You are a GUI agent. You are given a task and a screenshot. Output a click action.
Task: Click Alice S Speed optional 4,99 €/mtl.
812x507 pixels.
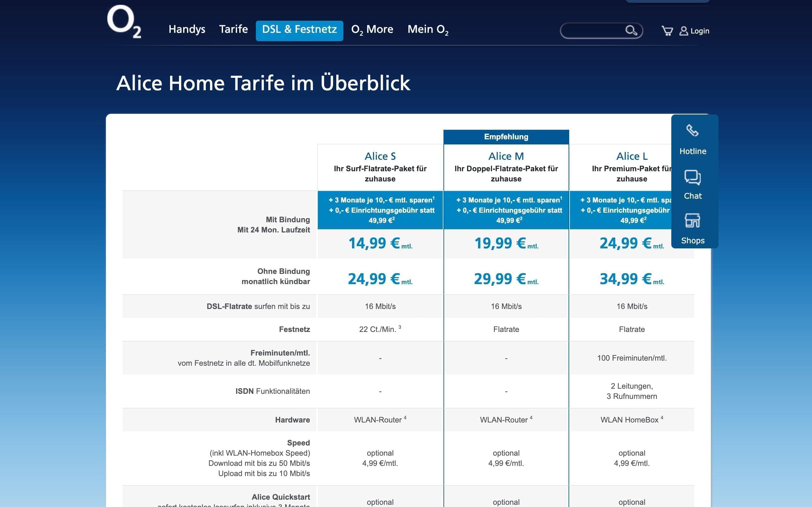380,458
